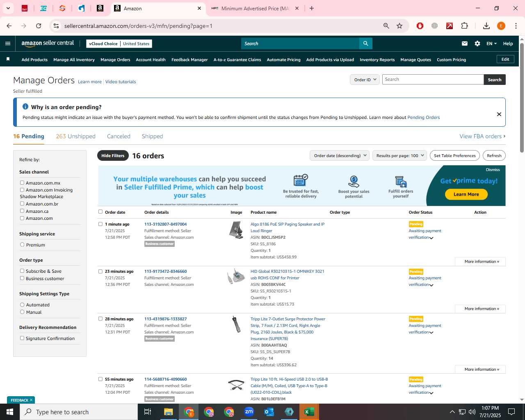Open the browser downloads icon
Image resolution: width=525 pixels, height=420 pixels.
point(486,26)
